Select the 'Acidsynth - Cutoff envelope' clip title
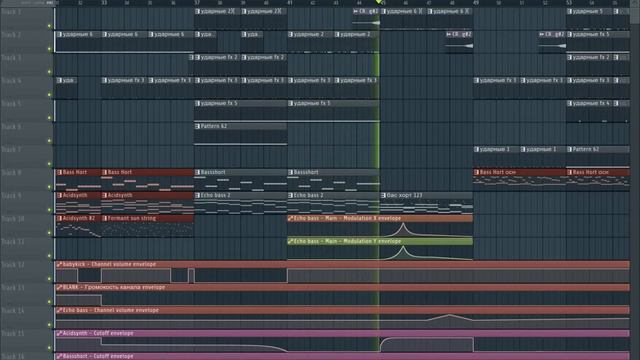Screen dimensions: 640x360 [x=98, y=333]
